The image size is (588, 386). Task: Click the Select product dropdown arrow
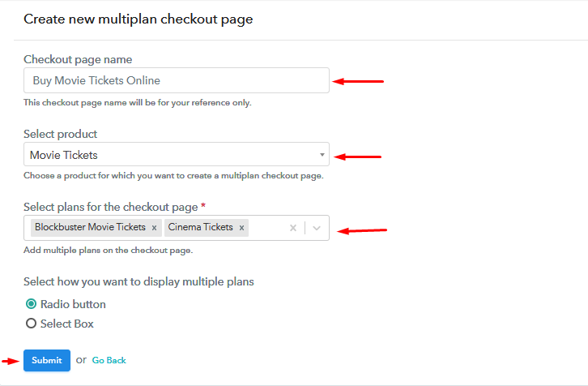pos(322,155)
